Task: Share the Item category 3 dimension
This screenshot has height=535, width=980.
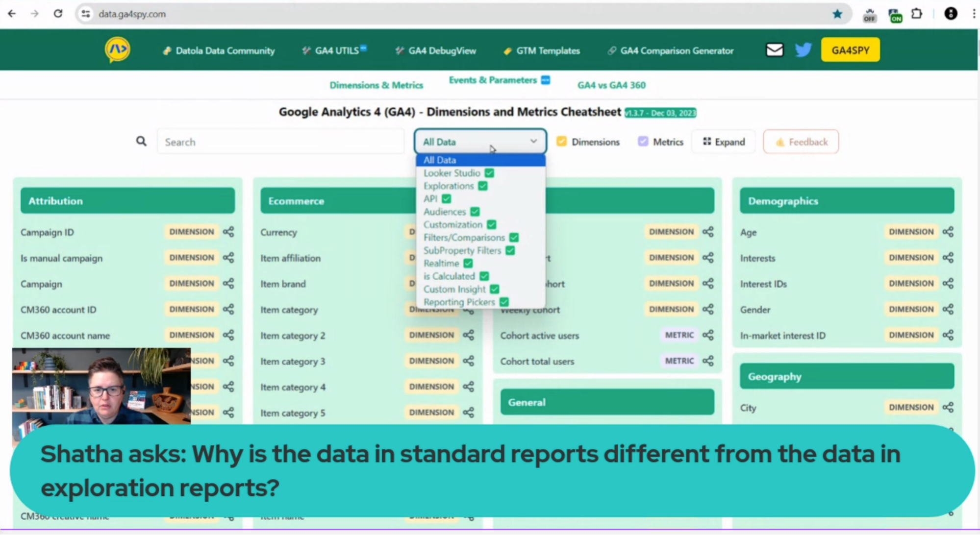Action: click(469, 361)
